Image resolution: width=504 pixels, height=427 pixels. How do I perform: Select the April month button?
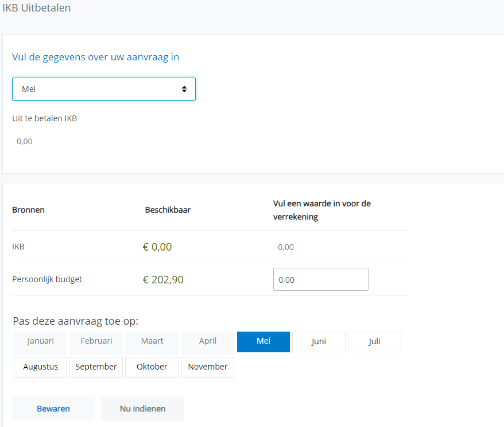[208, 341]
